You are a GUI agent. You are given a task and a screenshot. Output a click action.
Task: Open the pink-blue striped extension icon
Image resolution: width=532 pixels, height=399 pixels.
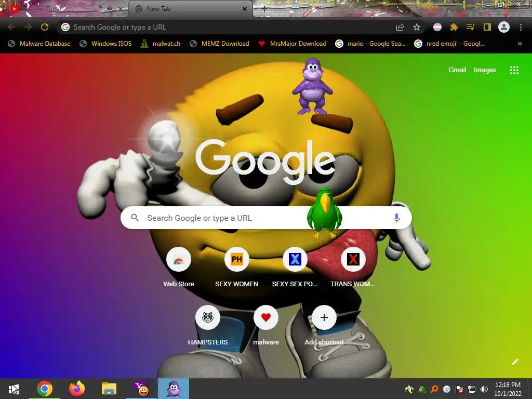click(x=437, y=27)
